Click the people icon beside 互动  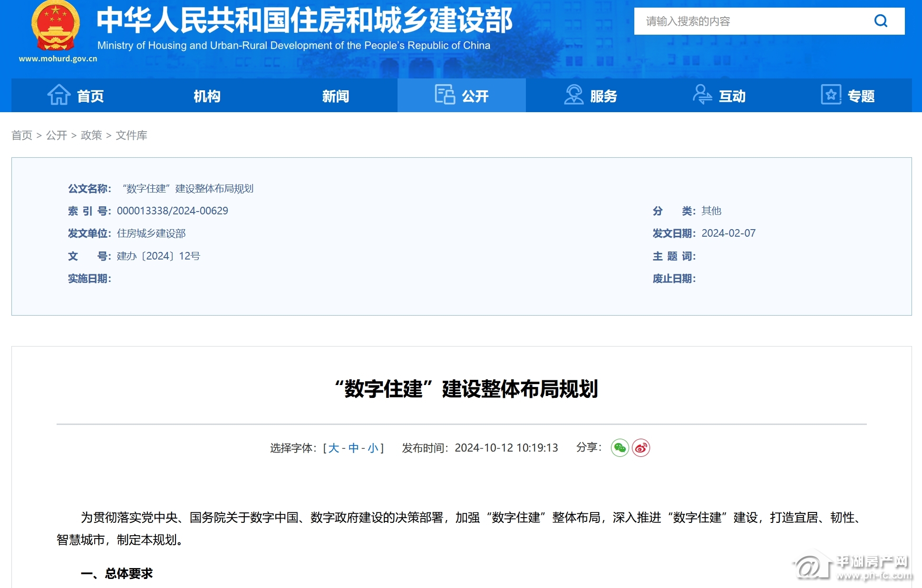[702, 95]
